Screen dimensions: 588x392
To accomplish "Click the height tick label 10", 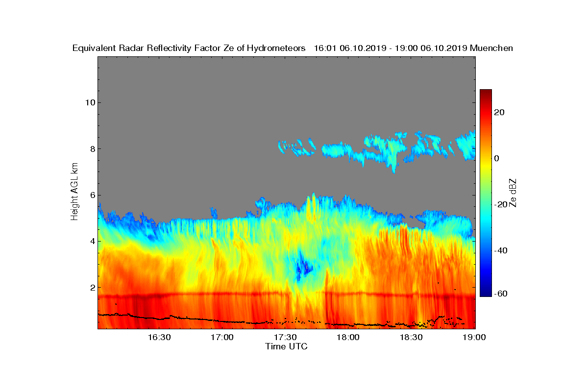I will (90, 102).
